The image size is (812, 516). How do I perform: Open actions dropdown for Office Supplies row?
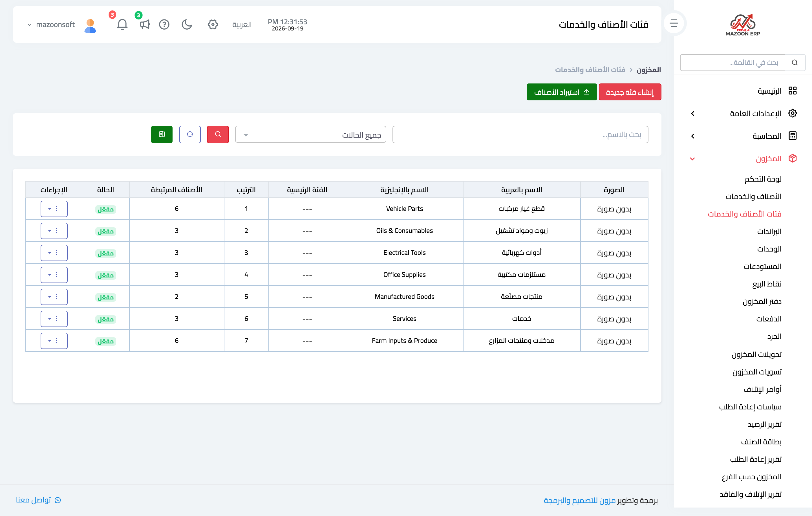[x=54, y=275]
